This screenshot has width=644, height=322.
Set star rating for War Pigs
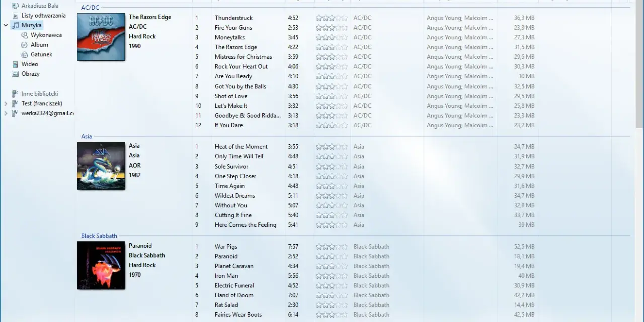click(x=332, y=247)
